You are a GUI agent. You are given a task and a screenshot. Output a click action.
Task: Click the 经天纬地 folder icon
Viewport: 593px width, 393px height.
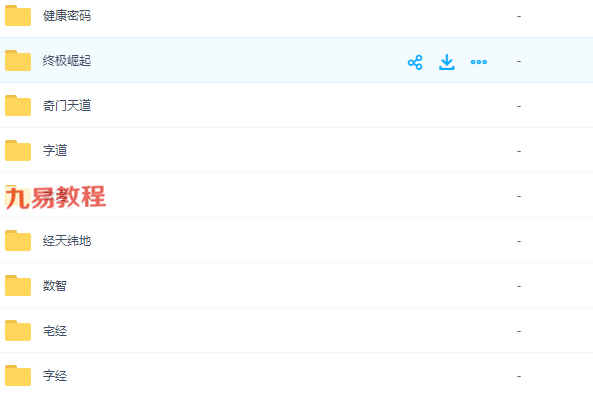pos(18,241)
